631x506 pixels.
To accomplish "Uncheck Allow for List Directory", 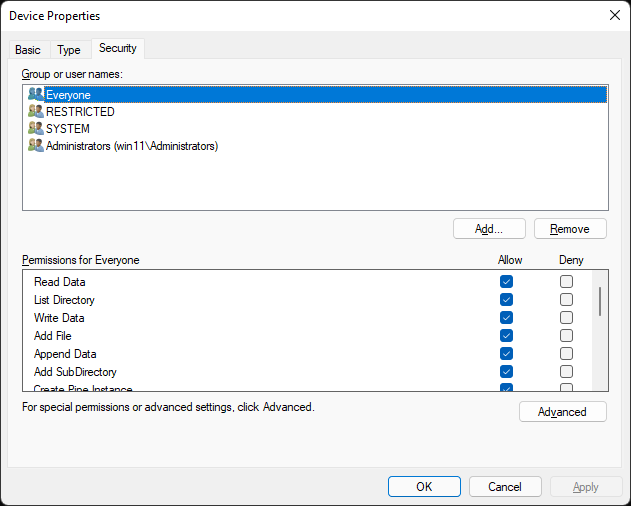I will [x=506, y=299].
